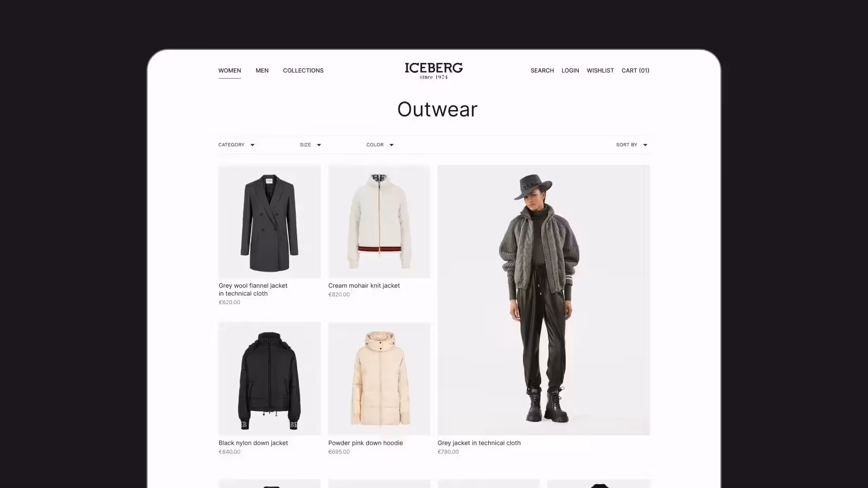The height and width of the screenshot is (488, 868).
Task: Open the Cart (01)
Action: pos(635,70)
